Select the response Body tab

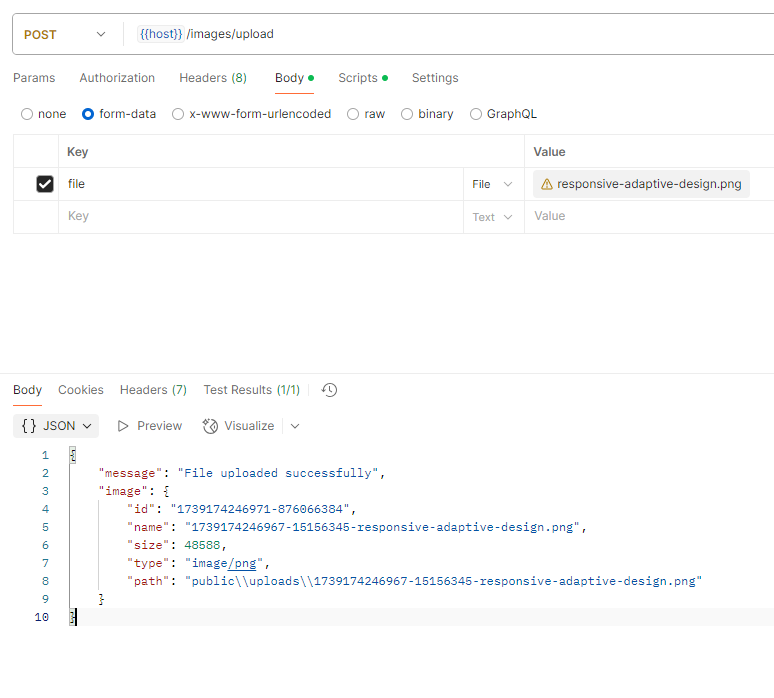point(28,390)
